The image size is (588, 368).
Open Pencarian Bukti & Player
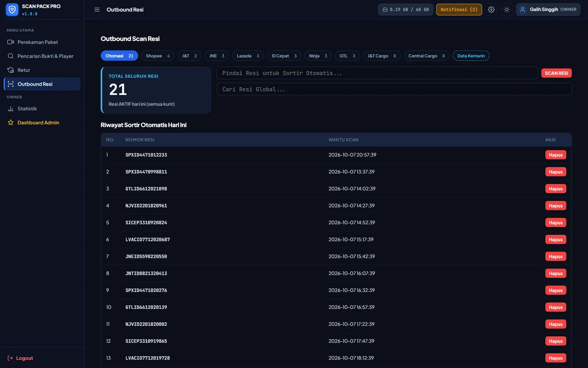click(42, 56)
